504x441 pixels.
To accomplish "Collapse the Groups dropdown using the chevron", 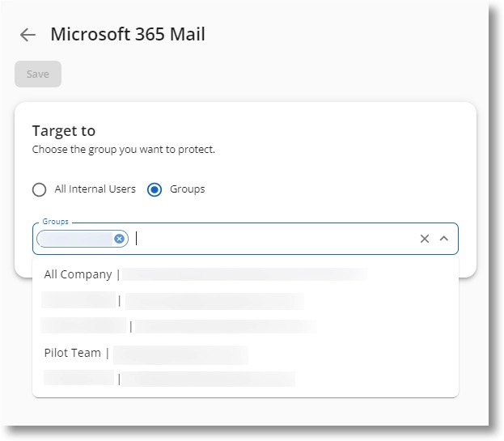I will [444, 239].
